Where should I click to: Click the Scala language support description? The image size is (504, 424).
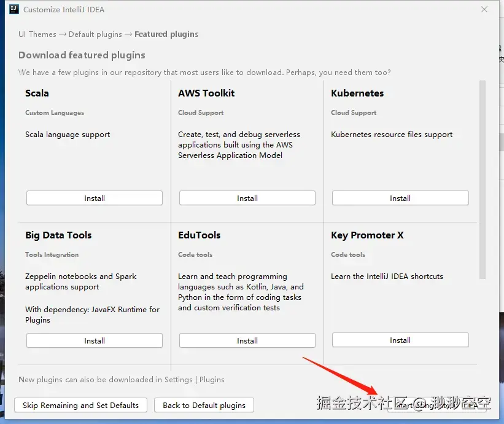pyautogui.click(x=68, y=135)
